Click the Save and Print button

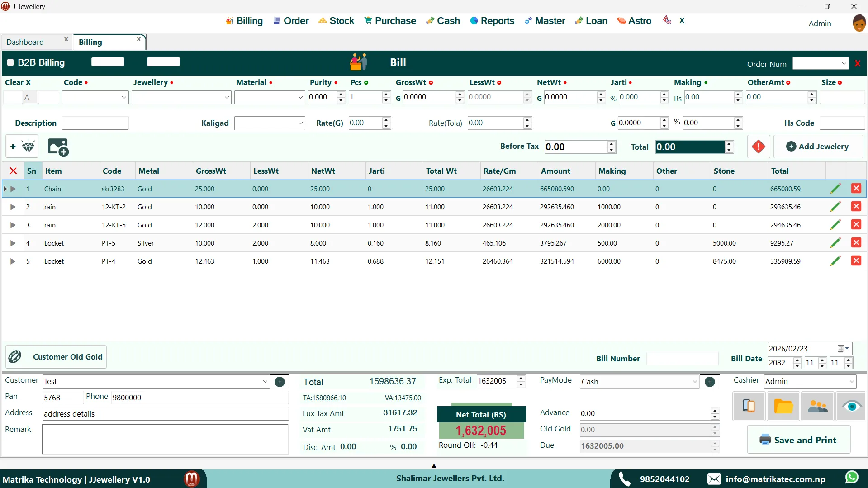(798, 440)
